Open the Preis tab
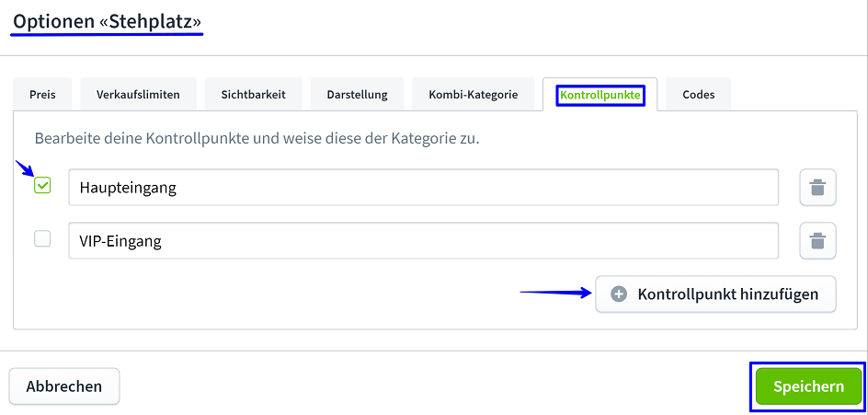Viewport: 868px width, 415px height. (42, 95)
